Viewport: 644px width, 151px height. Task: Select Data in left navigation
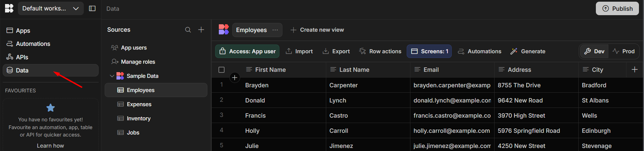click(50, 70)
